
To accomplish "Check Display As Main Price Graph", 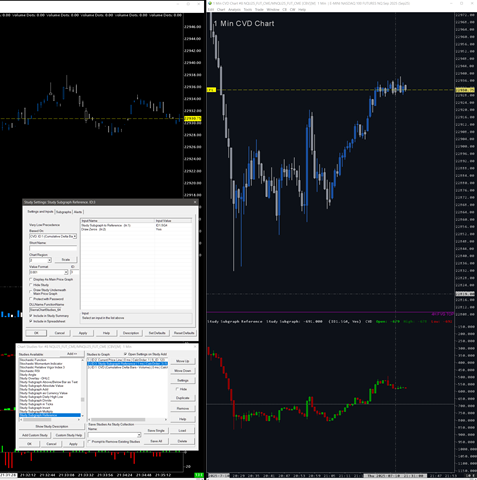I will click(x=31, y=279).
